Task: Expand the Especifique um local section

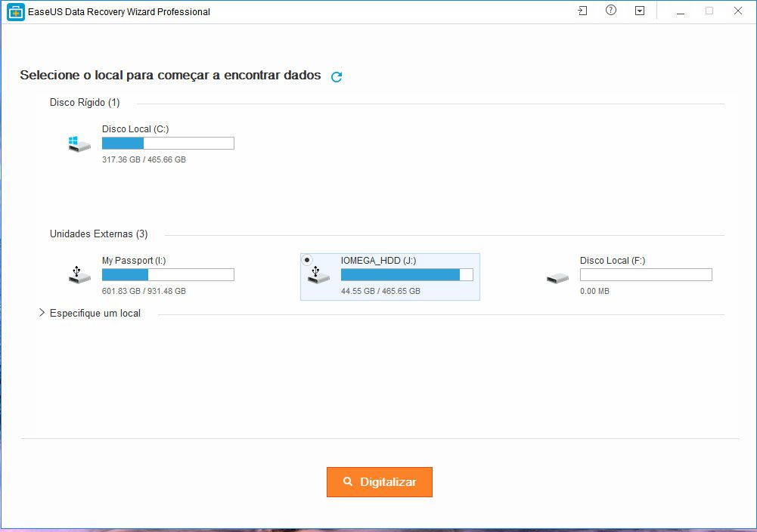Action: click(42, 313)
